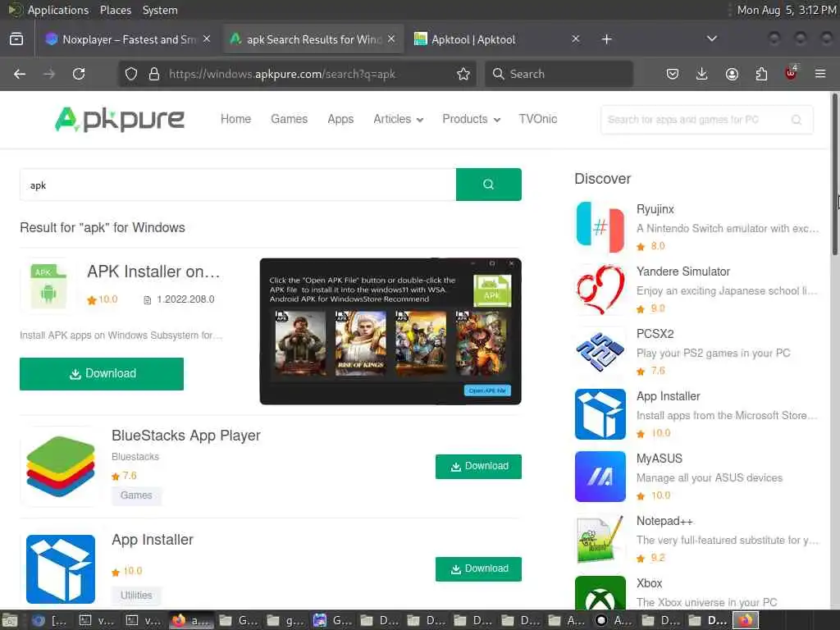The width and height of the screenshot is (840, 630).
Task: Download BlueStacks App Player
Action: [478, 466]
